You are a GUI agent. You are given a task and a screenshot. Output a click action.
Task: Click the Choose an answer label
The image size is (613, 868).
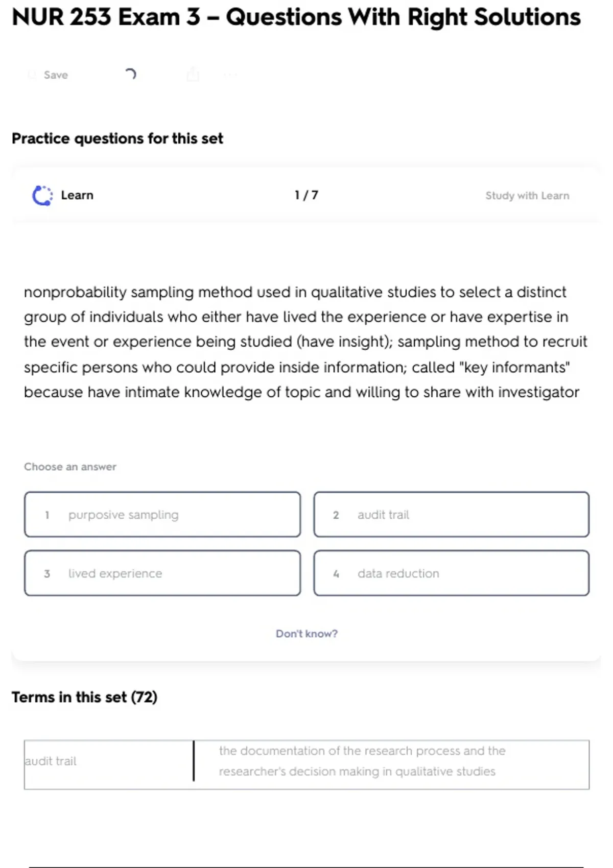70,467
